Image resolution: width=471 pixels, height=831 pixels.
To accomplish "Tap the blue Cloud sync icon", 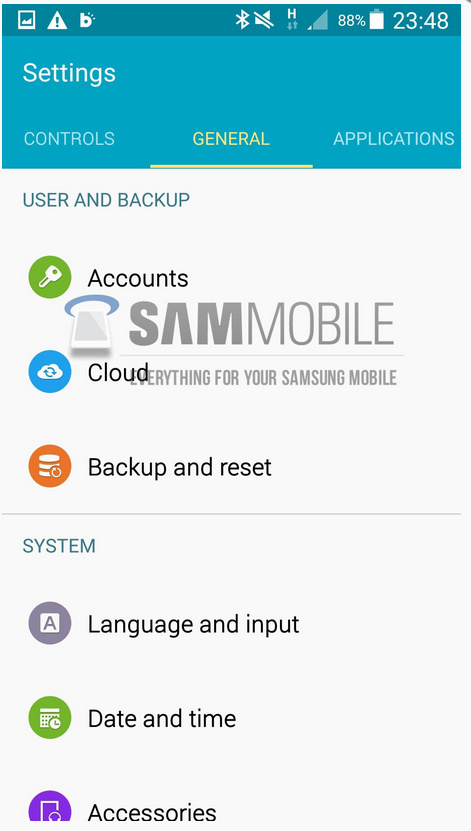I will pos(50,372).
